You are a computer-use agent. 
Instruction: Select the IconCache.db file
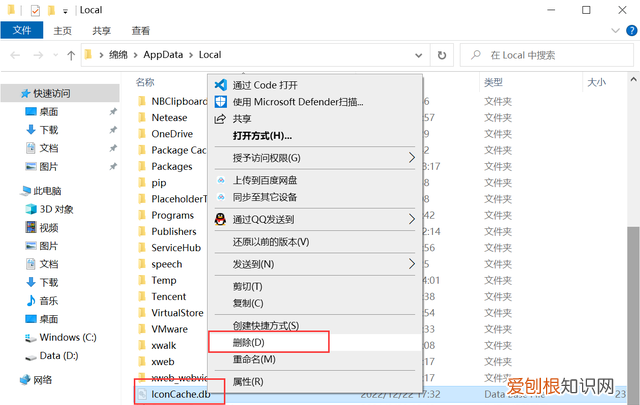(x=180, y=394)
